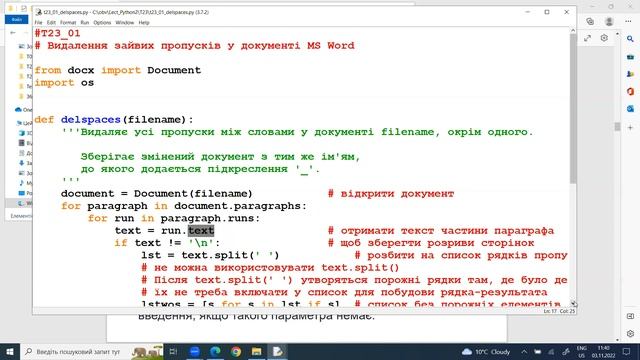The height and width of the screenshot is (360, 640).
Task: Open Edge sidebar Search icon
Action: (x=630, y=39)
